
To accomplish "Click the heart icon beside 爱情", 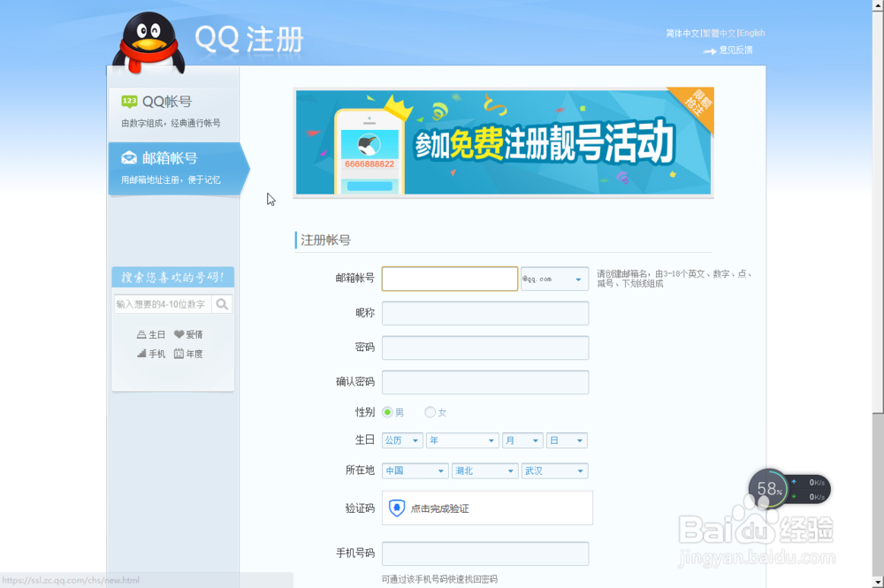I will [179, 334].
